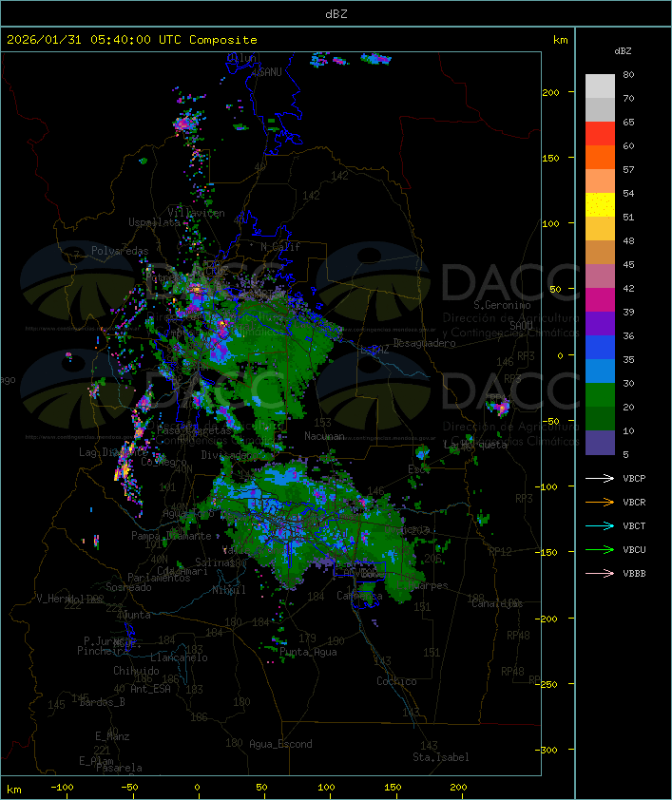Click the Polvaredas place label
672x800 pixels.
tap(120, 251)
